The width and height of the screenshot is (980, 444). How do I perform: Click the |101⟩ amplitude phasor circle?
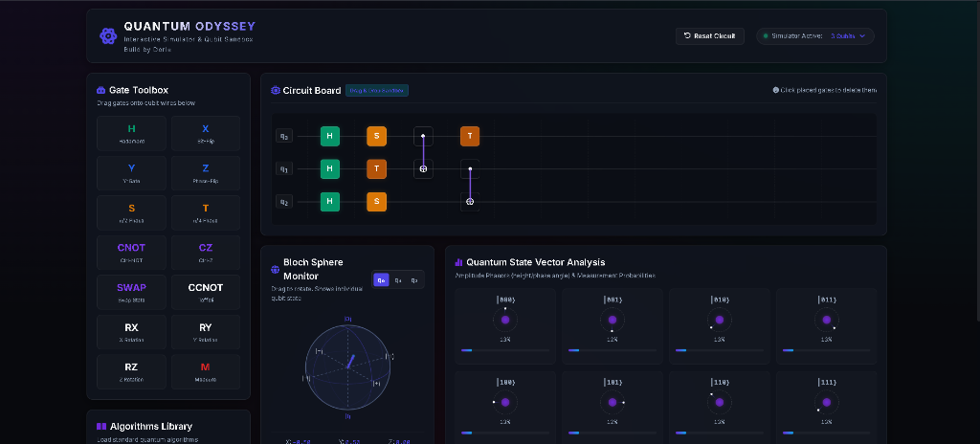(612, 402)
